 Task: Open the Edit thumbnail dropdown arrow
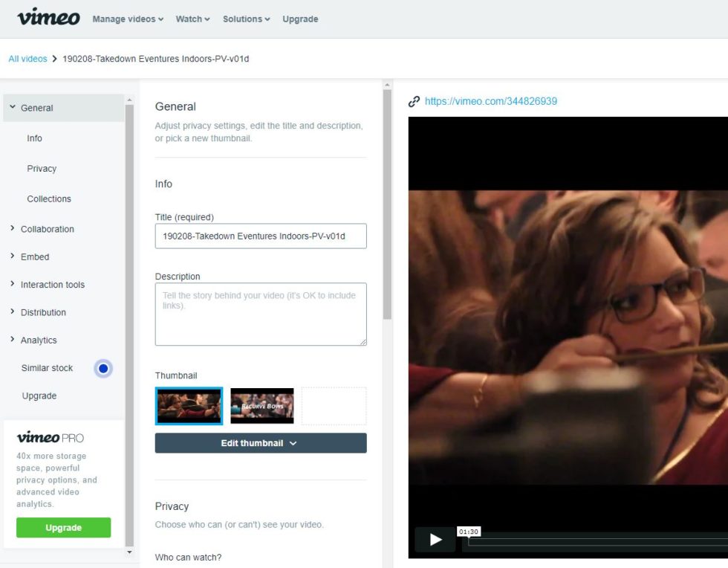[x=291, y=442]
